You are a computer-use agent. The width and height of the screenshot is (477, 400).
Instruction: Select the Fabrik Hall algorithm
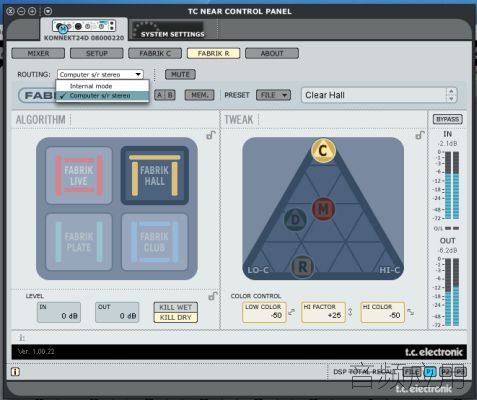click(155, 175)
